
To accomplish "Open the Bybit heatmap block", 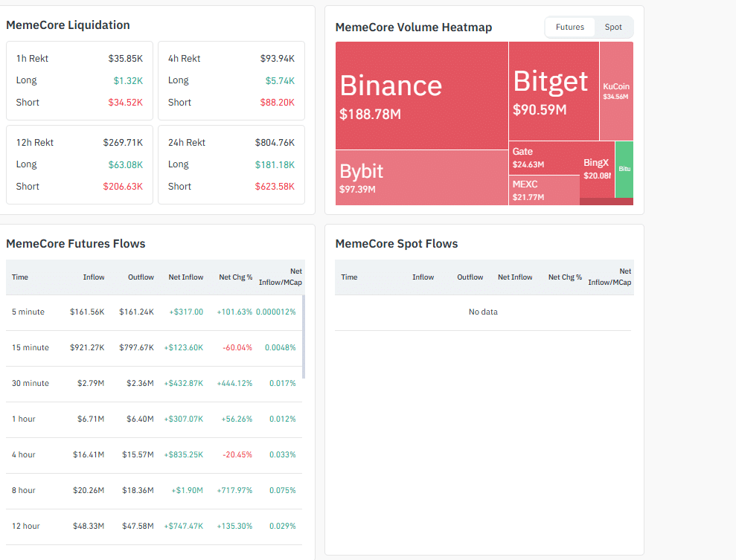I will [421, 178].
